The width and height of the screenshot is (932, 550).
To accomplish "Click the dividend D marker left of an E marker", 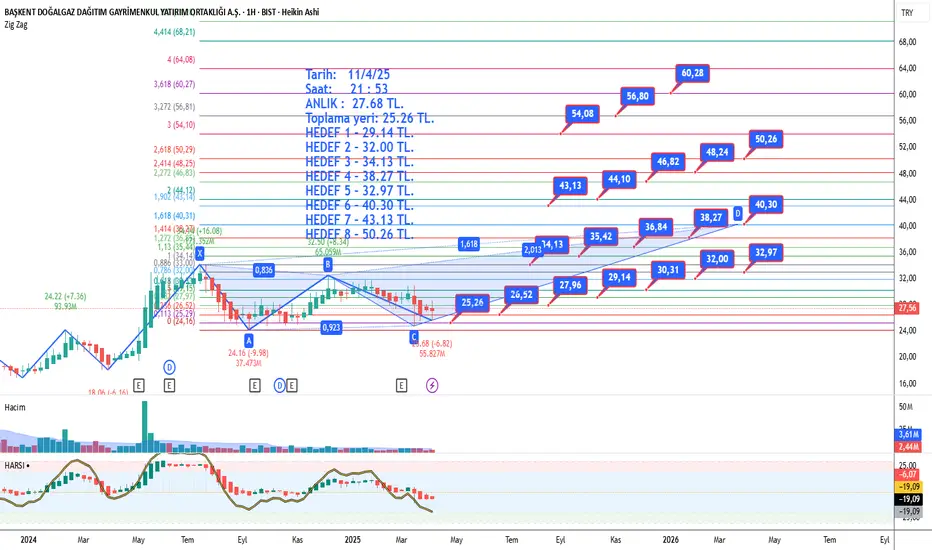I will [x=279, y=385].
